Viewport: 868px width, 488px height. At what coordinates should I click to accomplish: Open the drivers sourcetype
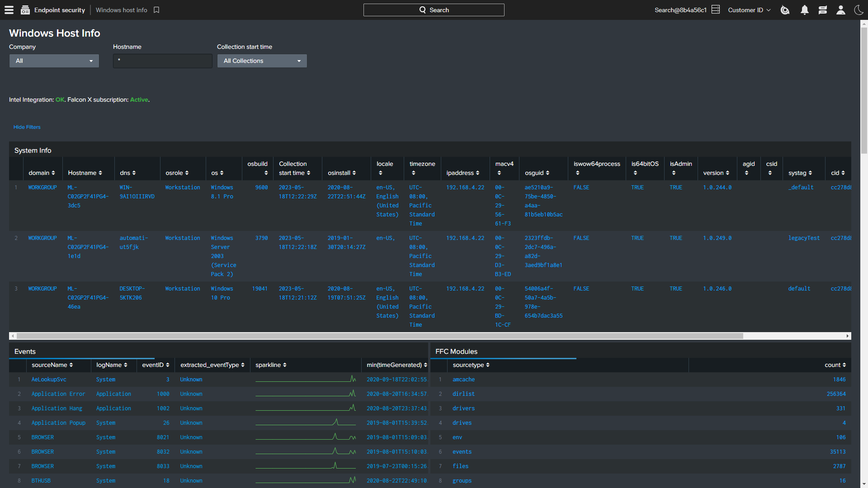[x=464, y=408]
